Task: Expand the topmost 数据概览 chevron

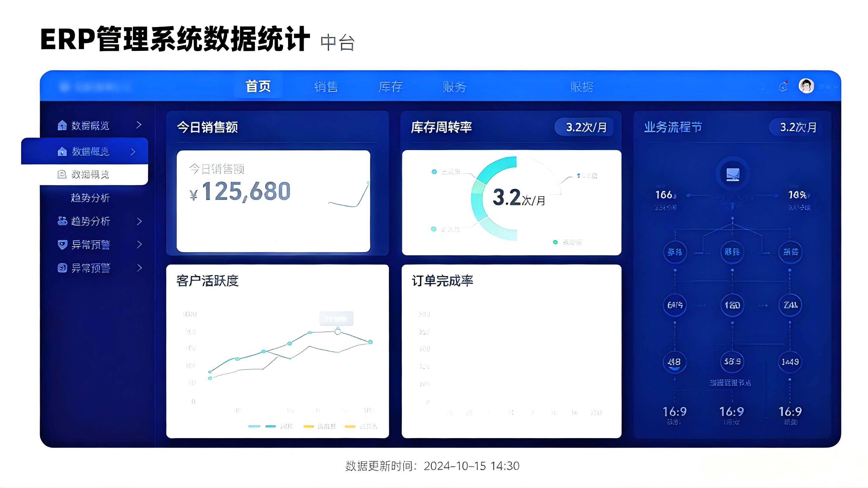Action: click(x=139, y=125)
